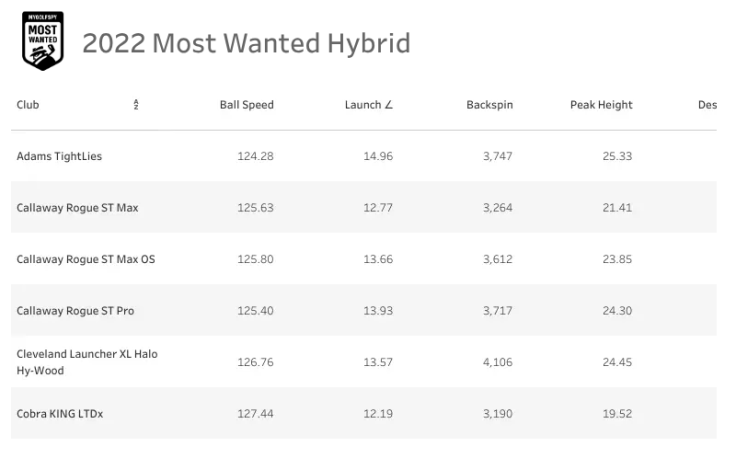Viewport: 736px width, 454px height.
Task: Select the Ball Speed column header
Action: (x=246, y=105)
